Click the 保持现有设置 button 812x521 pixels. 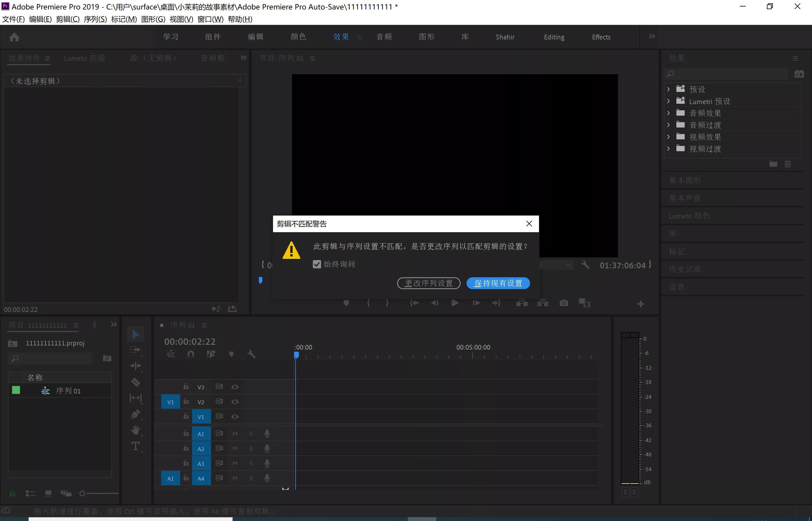(x=498, y=283)
